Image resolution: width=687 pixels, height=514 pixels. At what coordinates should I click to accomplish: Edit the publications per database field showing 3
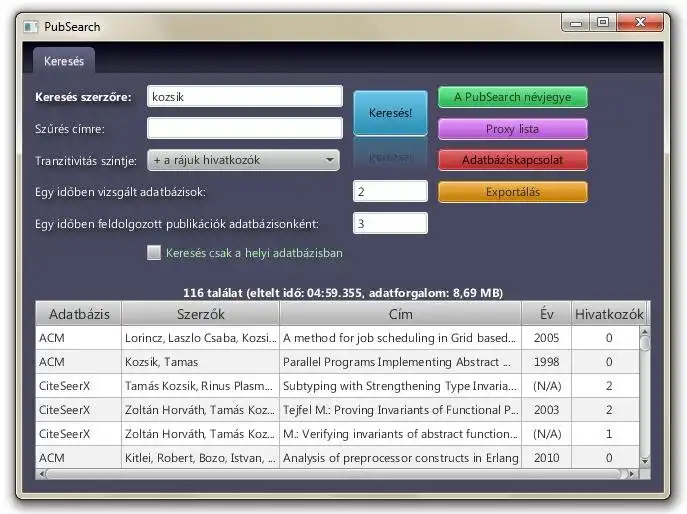[x=390, y=223]
